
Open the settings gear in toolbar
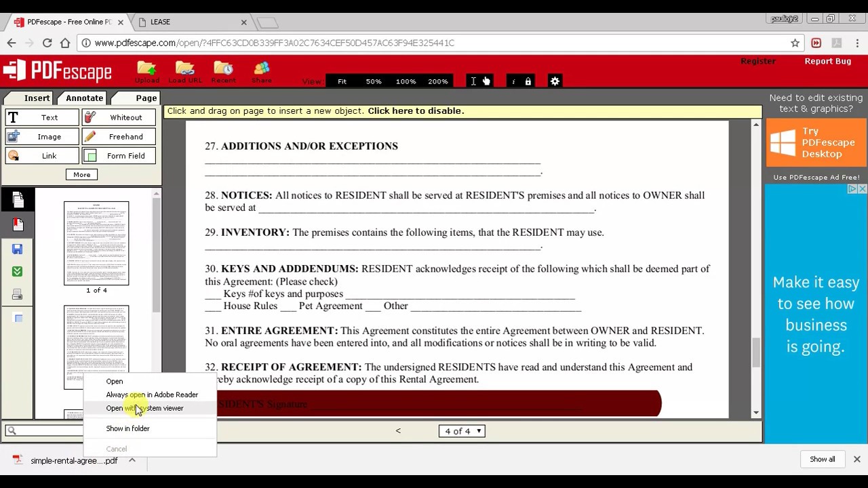555,81
